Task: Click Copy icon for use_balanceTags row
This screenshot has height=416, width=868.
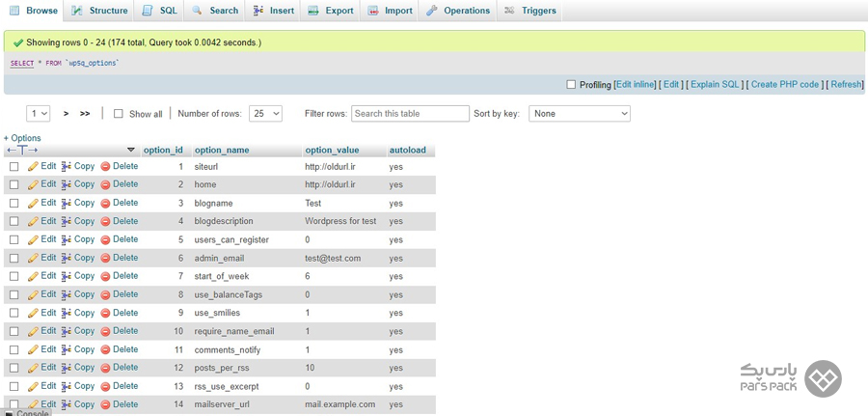Action: [x=67, y=294]
